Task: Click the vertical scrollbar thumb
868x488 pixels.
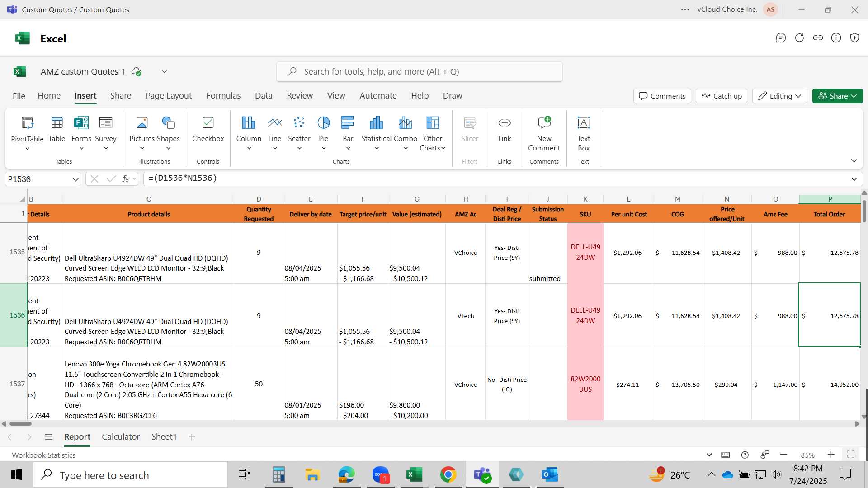Action: click(864, 211)
